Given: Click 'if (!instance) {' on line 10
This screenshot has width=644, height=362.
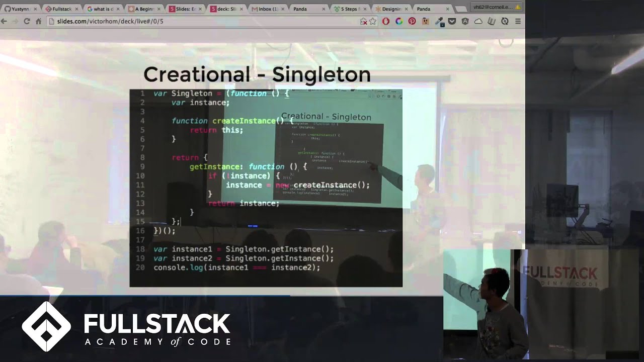Looking at the screenshot, I should pos(244,176).
